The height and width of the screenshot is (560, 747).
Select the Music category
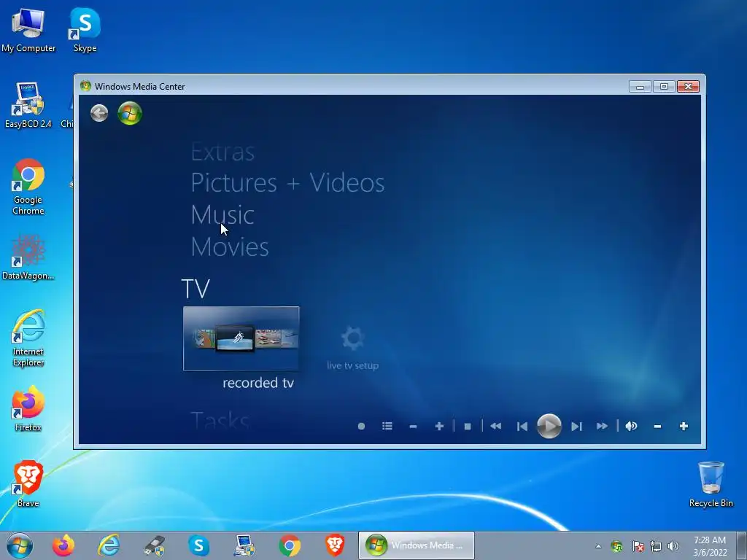pyautogui.click(x=222, y=215)
